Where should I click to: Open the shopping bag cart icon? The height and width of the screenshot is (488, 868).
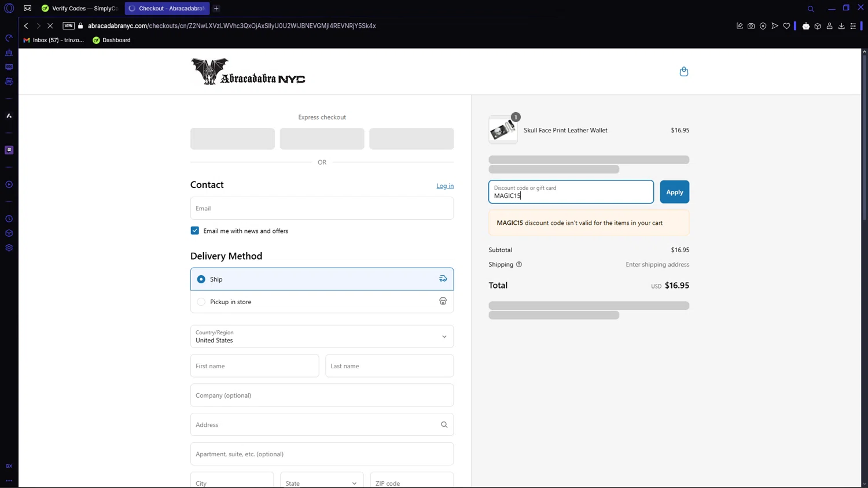(684, 72)
